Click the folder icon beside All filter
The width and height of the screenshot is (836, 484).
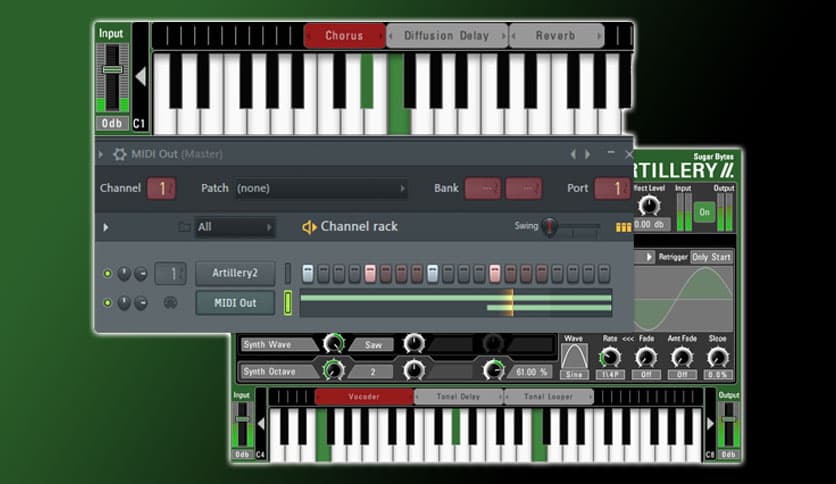pos(184,228)
